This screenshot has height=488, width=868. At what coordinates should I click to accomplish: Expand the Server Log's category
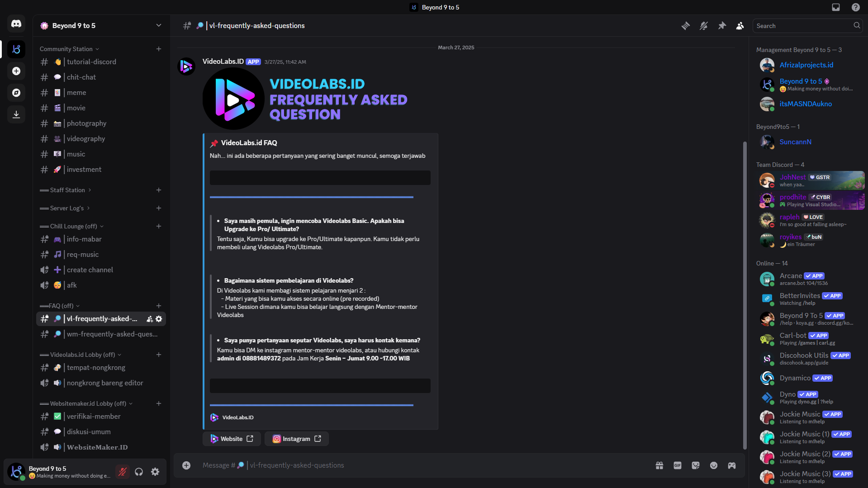[x=65, y=208]
